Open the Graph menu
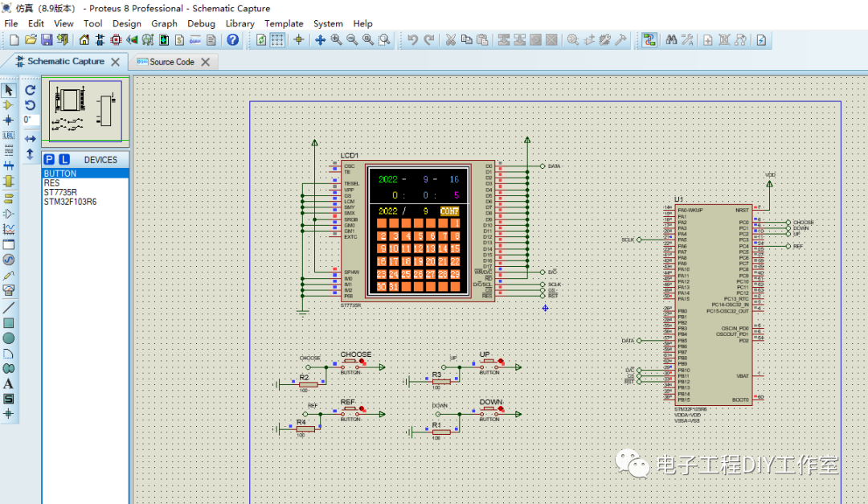This screenshot has width=868, height=504. tap(165, 23)
